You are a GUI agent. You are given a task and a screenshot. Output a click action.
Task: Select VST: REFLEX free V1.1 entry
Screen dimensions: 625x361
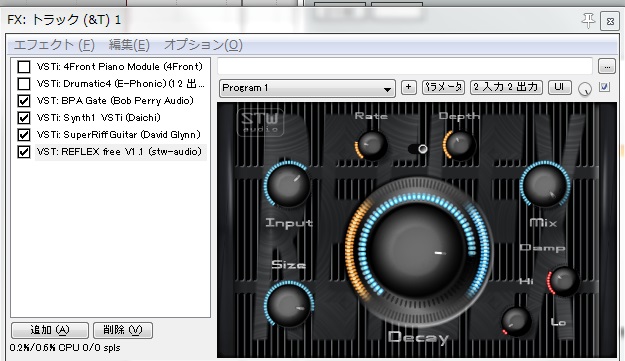click(x=120, y=152)
